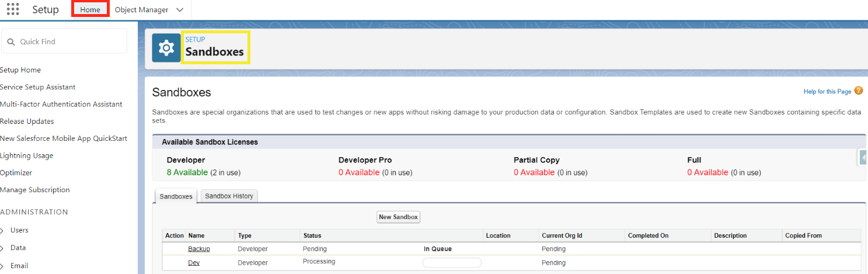868x274 pixels.
Task: Open Multi-Factor Authentication Assistant
Action: point(61,104)
